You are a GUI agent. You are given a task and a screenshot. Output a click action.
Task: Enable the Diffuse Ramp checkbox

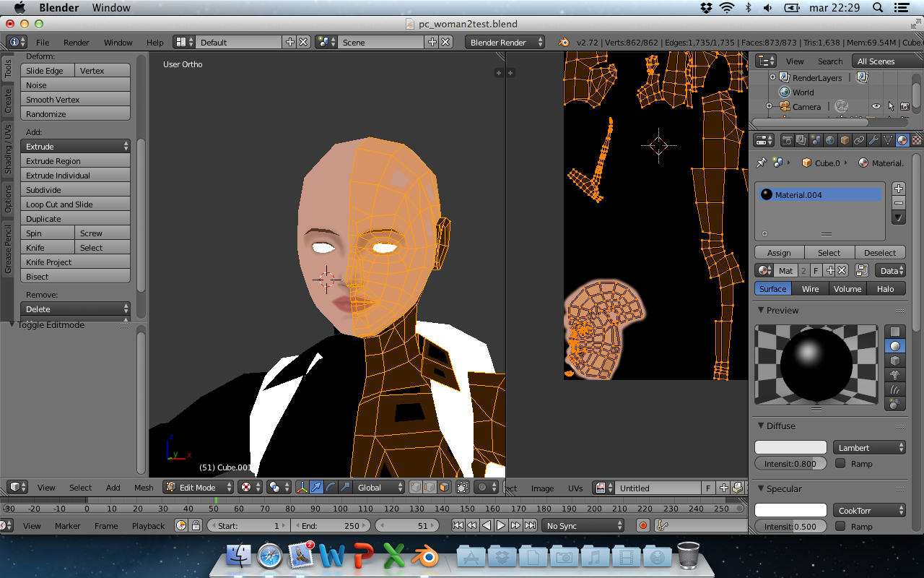(840, 464)
